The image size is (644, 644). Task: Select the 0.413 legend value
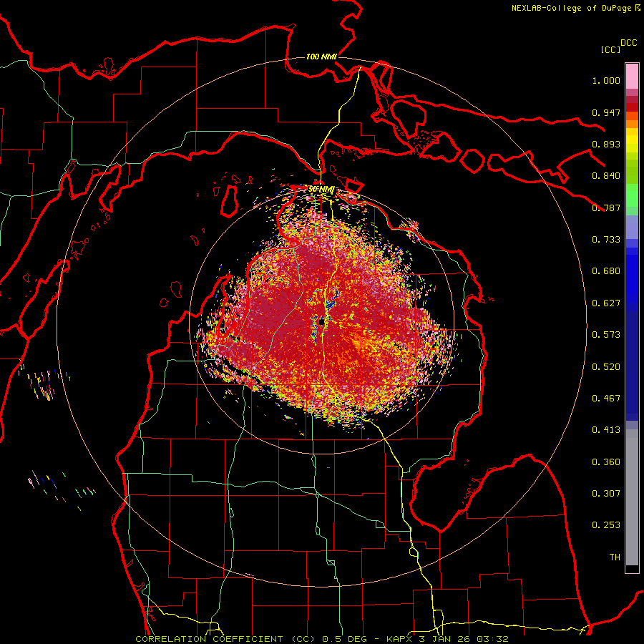606,430
